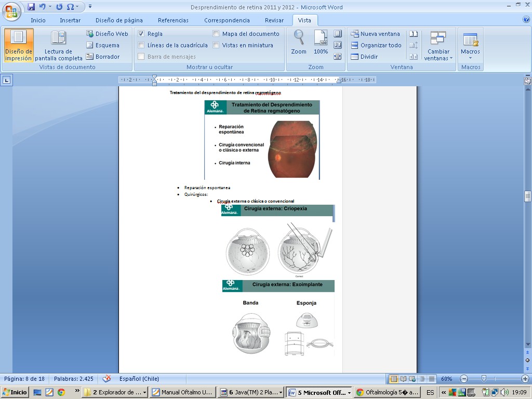Open the Referencias ribbon tab
532x399 pixels.
tap(173, 20)
